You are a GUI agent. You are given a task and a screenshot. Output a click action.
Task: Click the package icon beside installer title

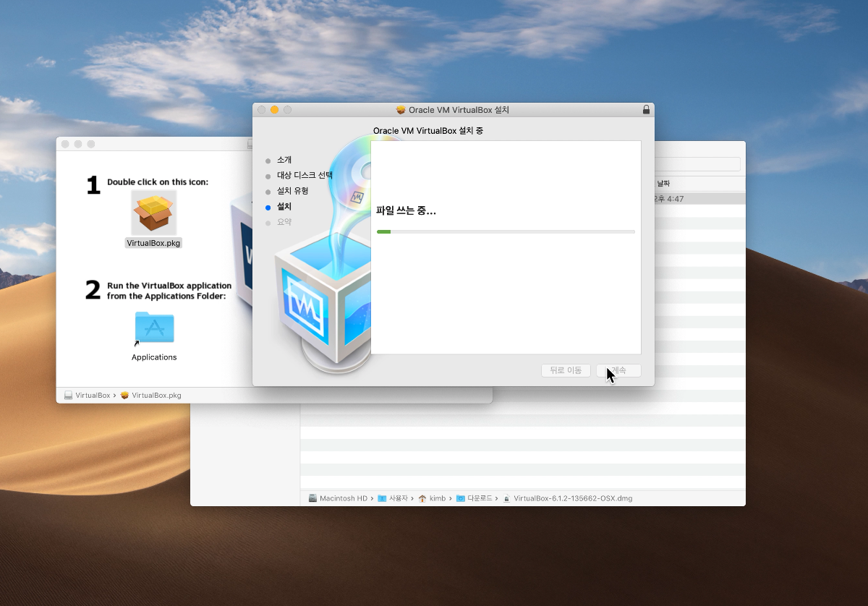tap(401, 110)
